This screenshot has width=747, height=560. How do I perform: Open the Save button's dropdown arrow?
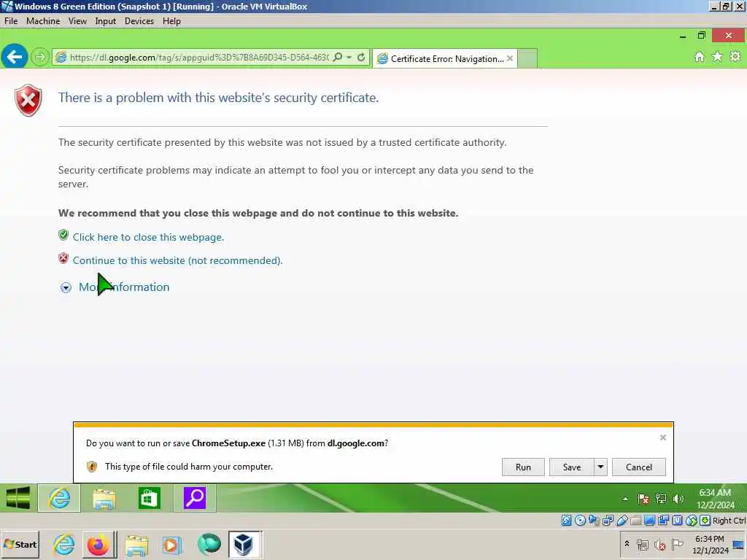[x=600, y=467]
